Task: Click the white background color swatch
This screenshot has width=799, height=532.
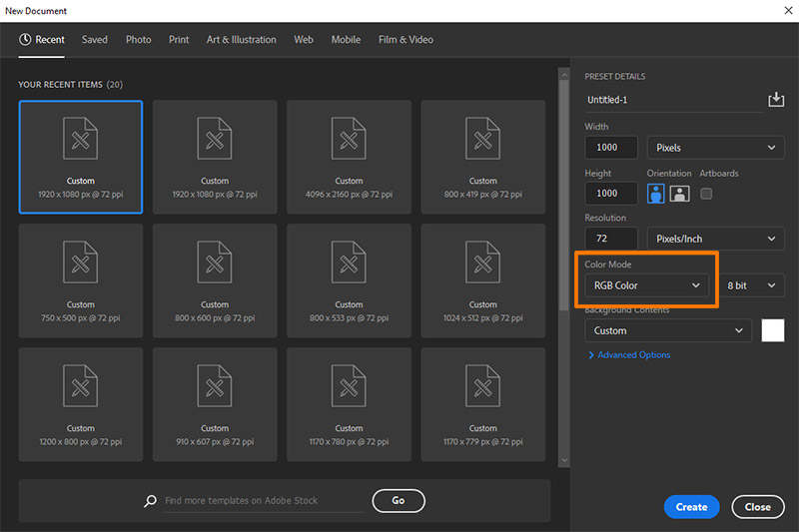Action: pos(773,330)
